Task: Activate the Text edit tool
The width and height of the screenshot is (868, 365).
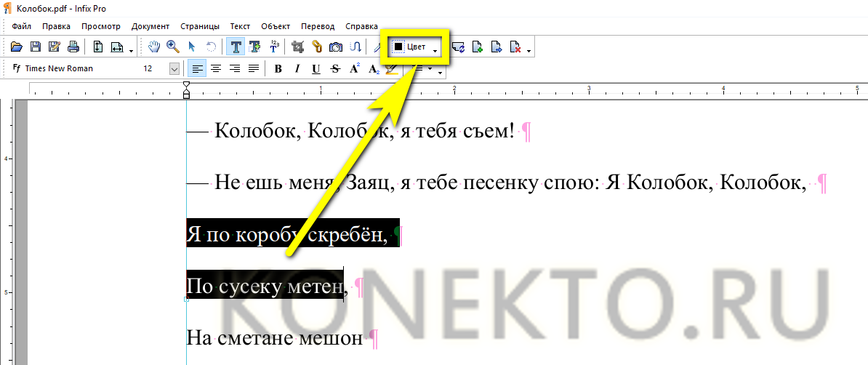Action: point(236,47)
